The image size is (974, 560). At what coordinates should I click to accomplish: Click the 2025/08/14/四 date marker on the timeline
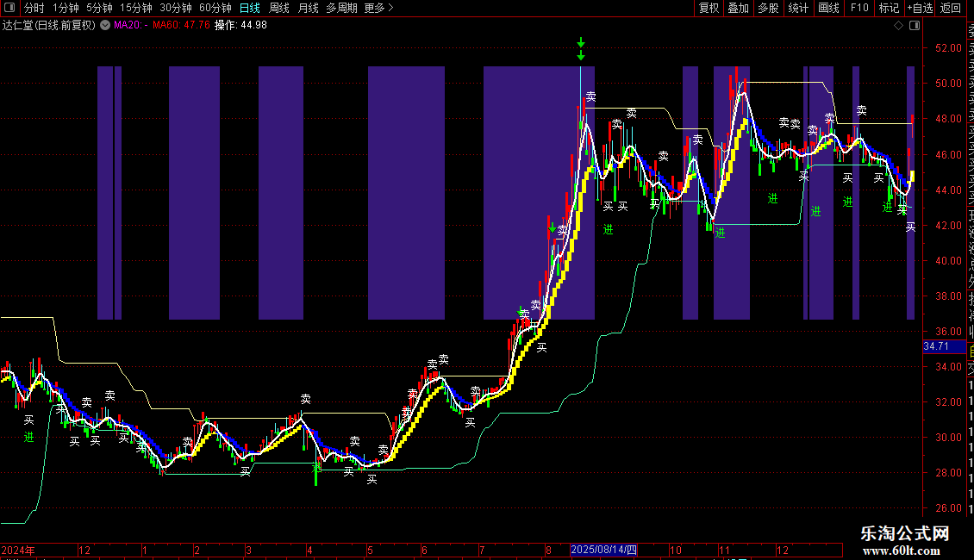pos(603,550)
